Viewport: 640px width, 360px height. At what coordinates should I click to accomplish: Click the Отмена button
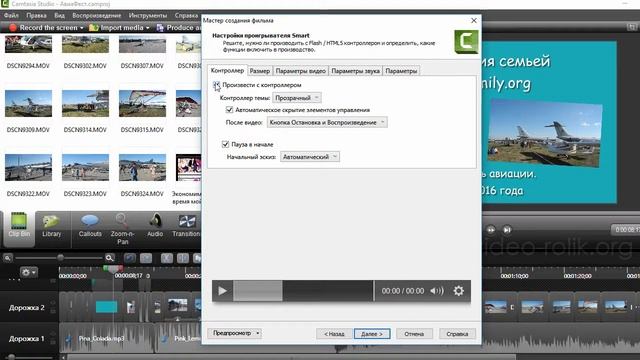(x=414, y=334)
